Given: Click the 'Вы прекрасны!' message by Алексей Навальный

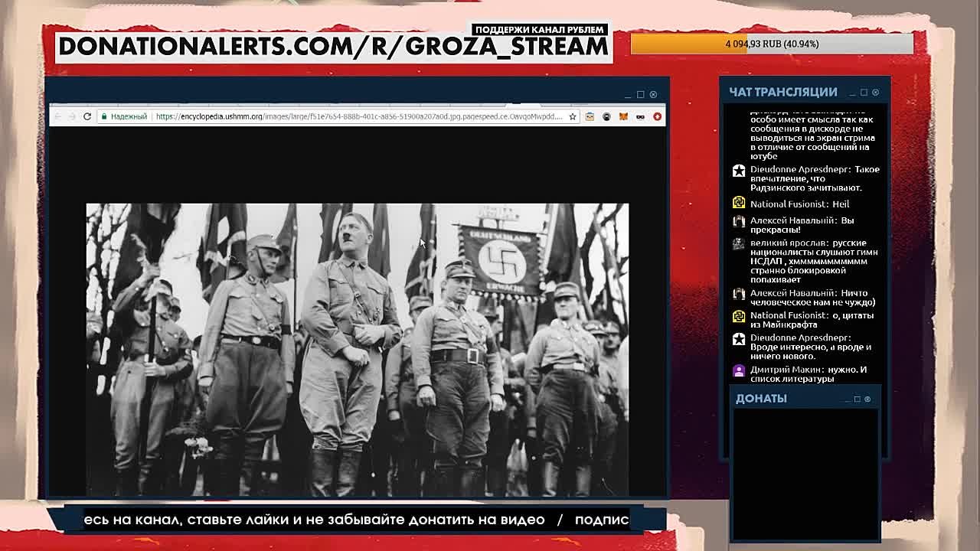Looking at the screenshot, I should 802,225.
